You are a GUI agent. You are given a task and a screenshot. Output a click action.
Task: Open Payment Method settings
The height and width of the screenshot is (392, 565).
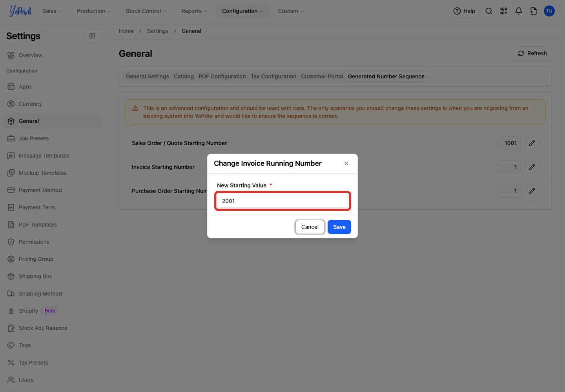click(x=53, y=190)
